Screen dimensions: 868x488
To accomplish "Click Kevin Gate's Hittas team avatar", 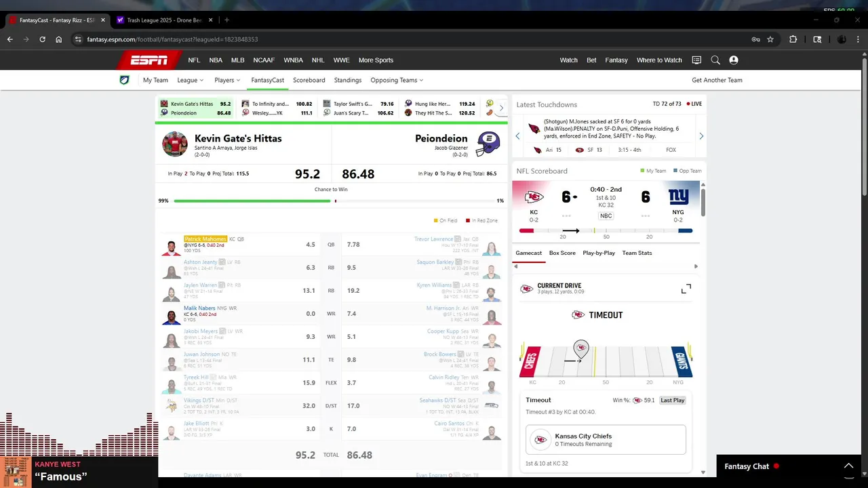I will pos(175,144).
